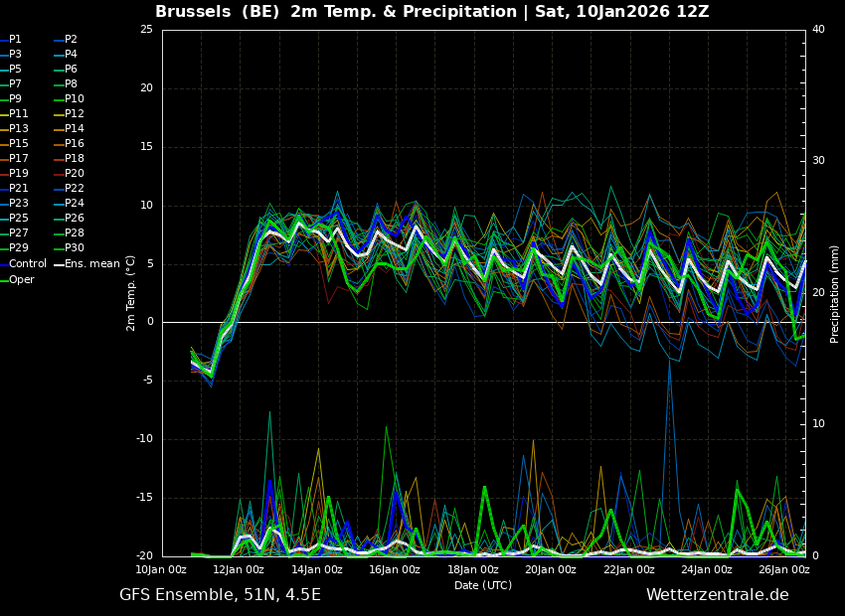Select legend entry P24

75,203
